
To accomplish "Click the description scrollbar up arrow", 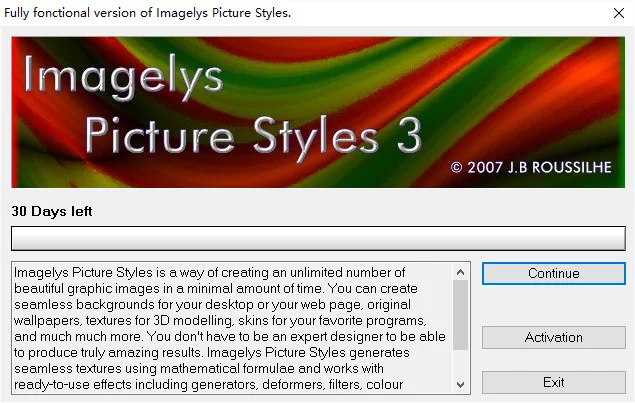I will tap(460, 272).
